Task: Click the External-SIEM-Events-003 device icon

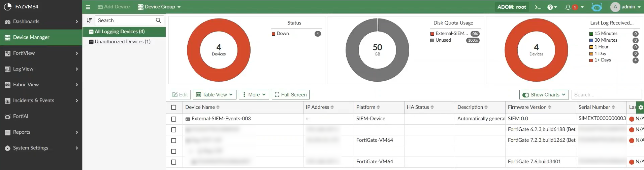Action: (x=188, y=119)
